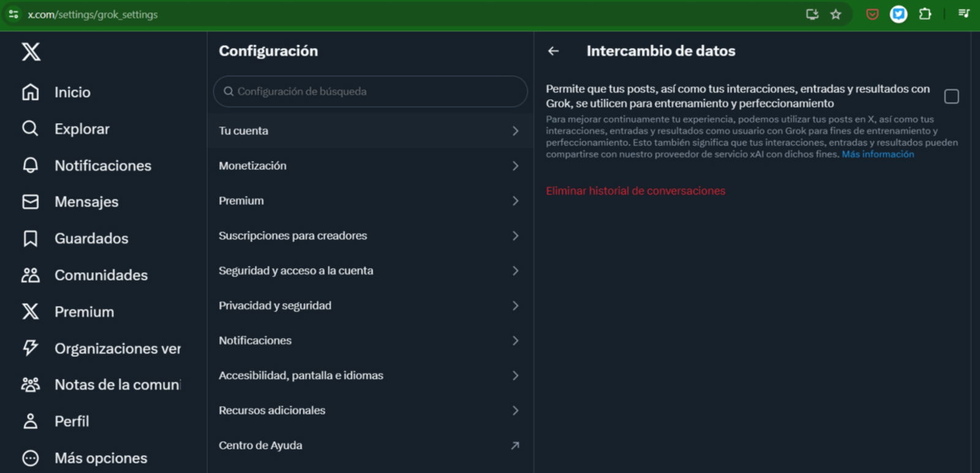Go to Inicio via house icon
This screenshot has width=980, height=473.
pos(31,92)
